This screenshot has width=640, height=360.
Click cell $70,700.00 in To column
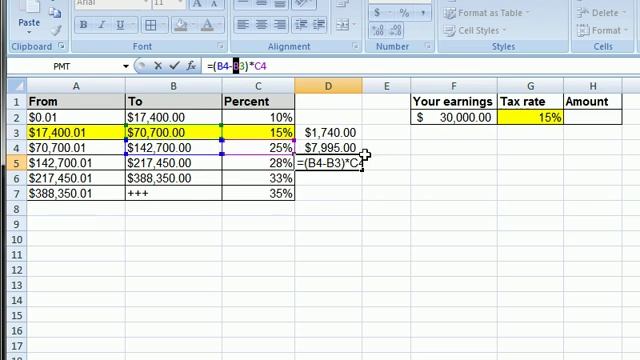(x=173, y=133)
